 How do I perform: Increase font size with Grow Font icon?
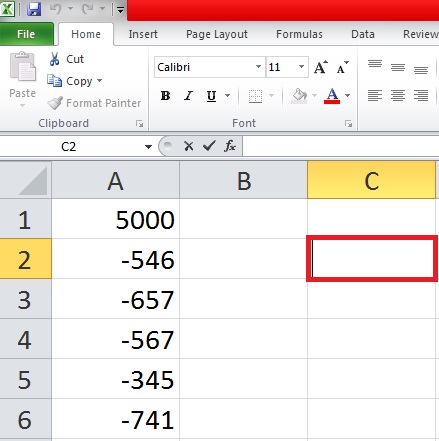point(321,67)
